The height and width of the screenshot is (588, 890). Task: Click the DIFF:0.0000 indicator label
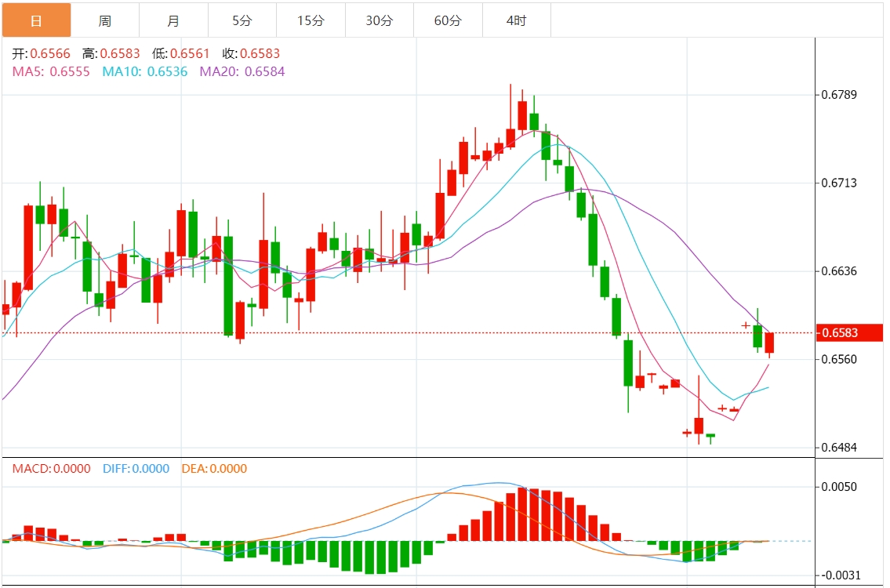click(136, 468)
